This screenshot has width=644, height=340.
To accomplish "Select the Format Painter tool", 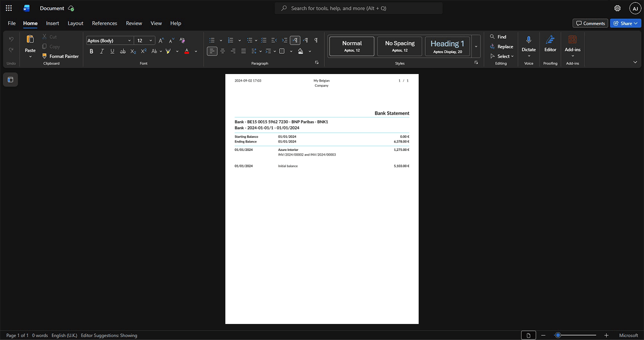I will point(60,56).
